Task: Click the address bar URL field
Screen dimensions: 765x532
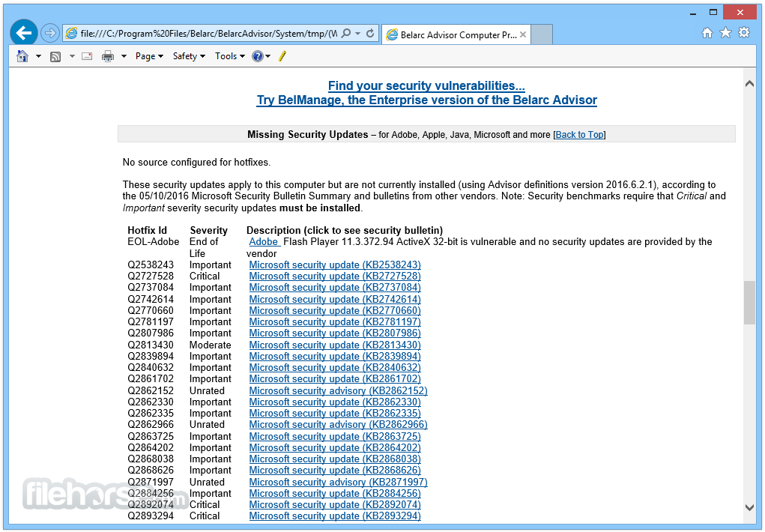Action: [x=209, y=33]
